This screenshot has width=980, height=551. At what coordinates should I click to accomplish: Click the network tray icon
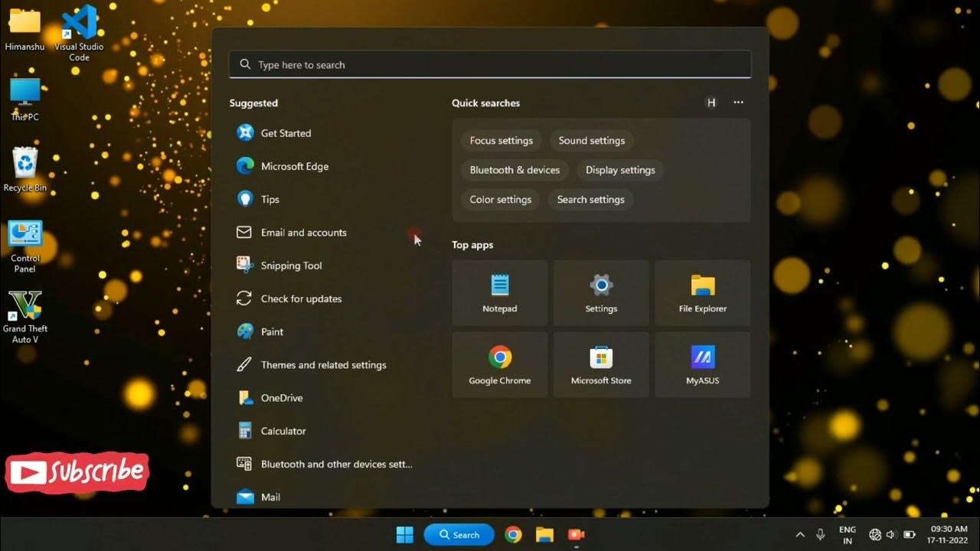tap(875, 535)
